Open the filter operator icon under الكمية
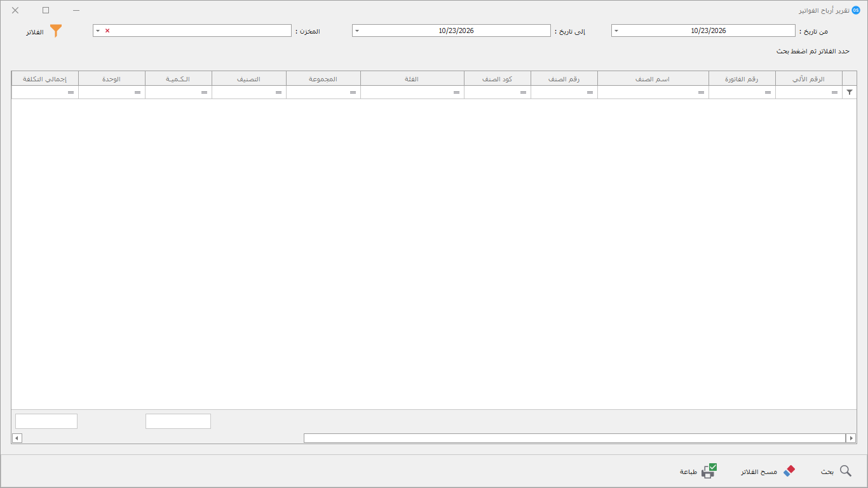Screen dimensions: 868x488 coord(204,93)
